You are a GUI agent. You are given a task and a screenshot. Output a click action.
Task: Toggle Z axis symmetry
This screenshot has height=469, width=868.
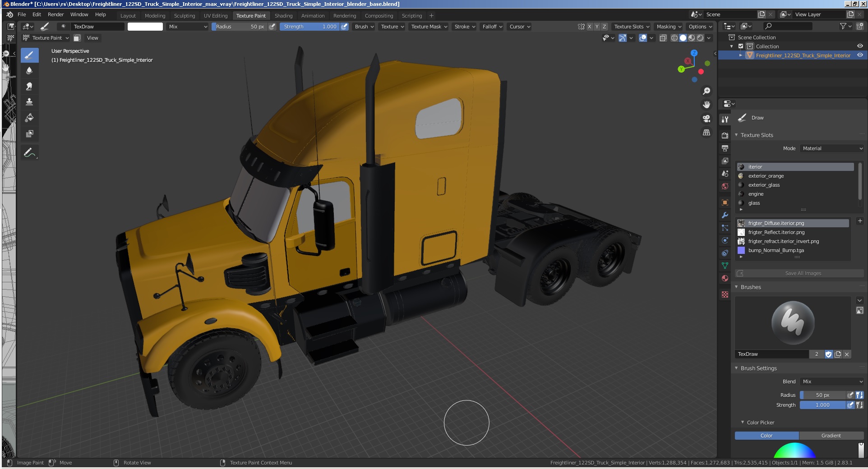(605, 27)
